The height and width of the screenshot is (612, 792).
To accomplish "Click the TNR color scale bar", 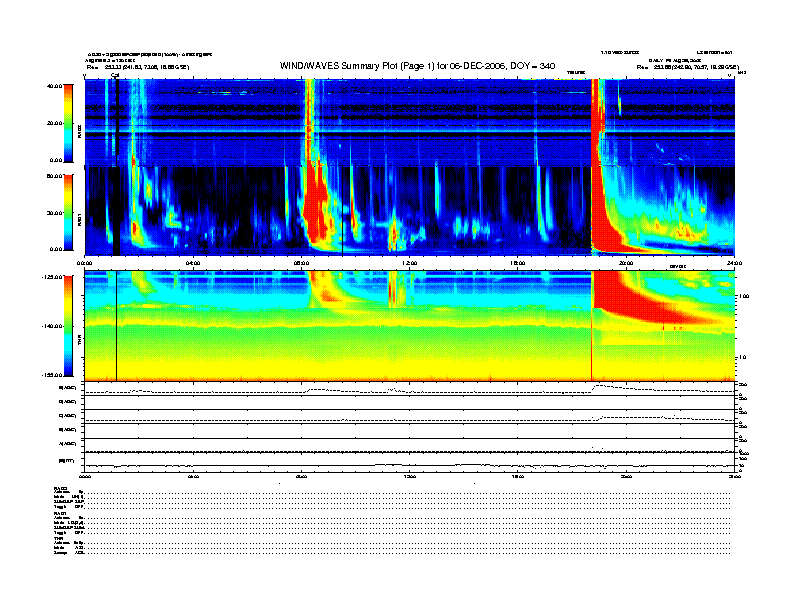I will [x=68, y=326].
